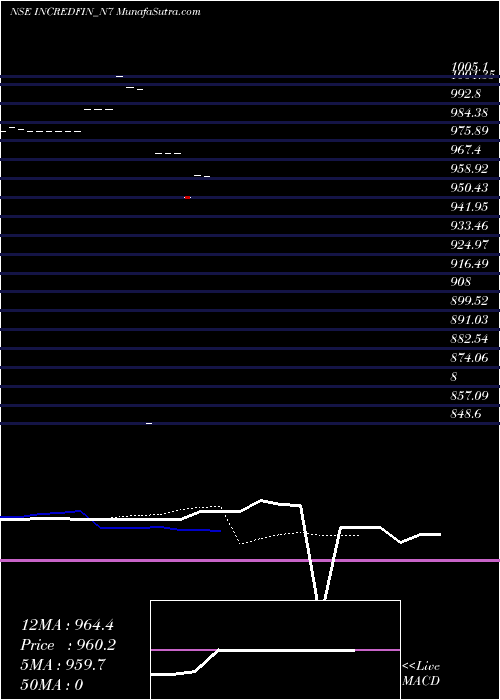Viewport: 500px width, 700px height.
Task: Click the 882.54 price axis label
Action: [469, 339]
